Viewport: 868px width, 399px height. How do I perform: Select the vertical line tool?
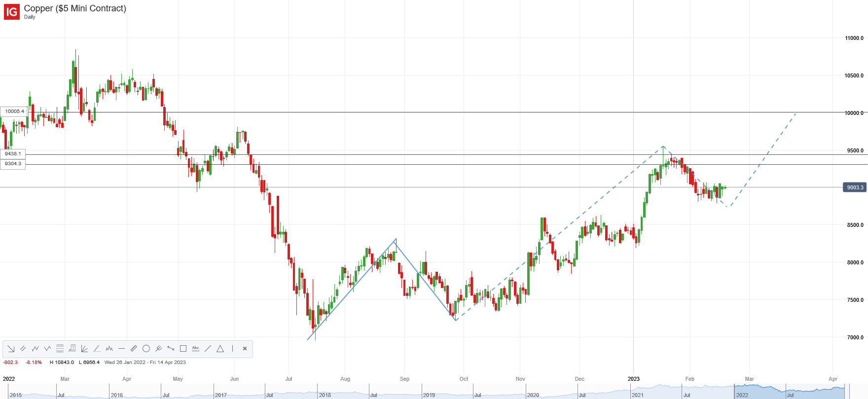click(233, 349)
